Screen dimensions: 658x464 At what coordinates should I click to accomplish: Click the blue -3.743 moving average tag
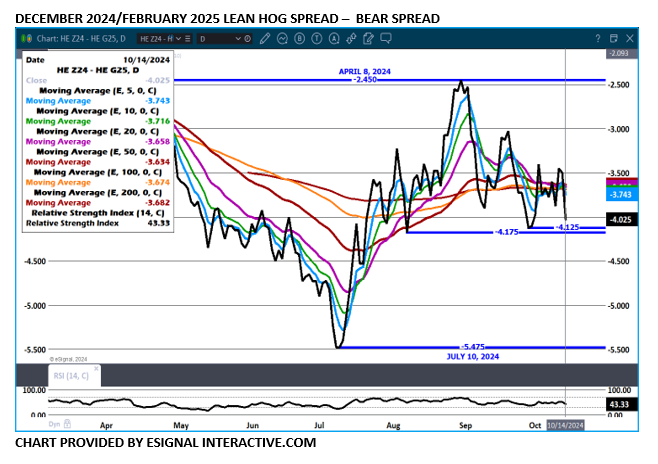[x=621, y=194]
